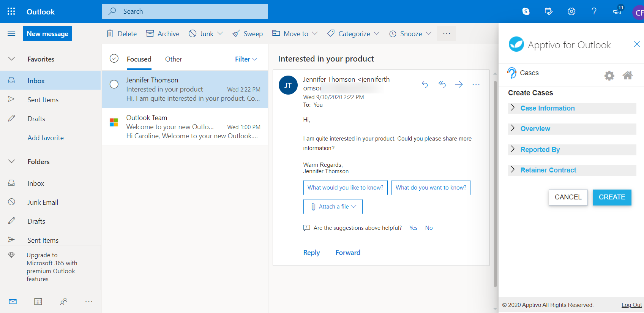Open Skype from the header
The height and width of the screenshot is (313, 644).
tap(526, 11)
